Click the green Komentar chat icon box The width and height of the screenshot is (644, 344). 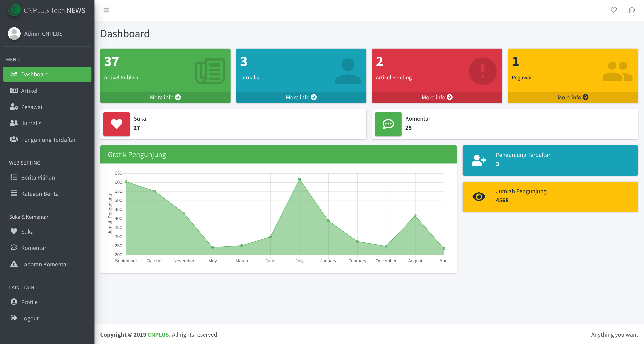pos(388,124)
